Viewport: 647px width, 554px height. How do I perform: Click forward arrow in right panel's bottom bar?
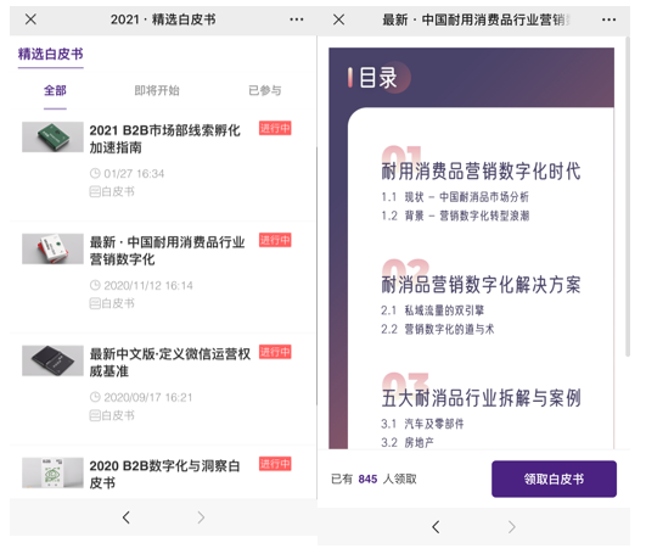(511, 526)
